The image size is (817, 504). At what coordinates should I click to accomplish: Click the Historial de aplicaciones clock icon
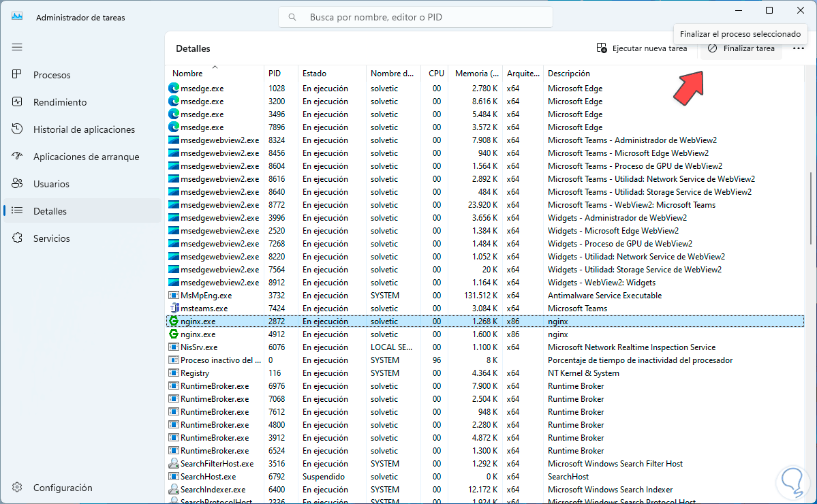click(17, 129)
